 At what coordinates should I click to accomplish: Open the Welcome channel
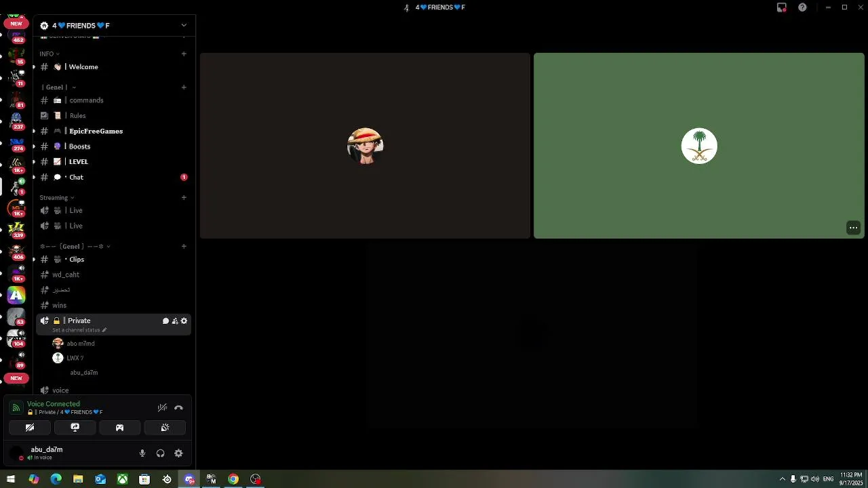113,67
